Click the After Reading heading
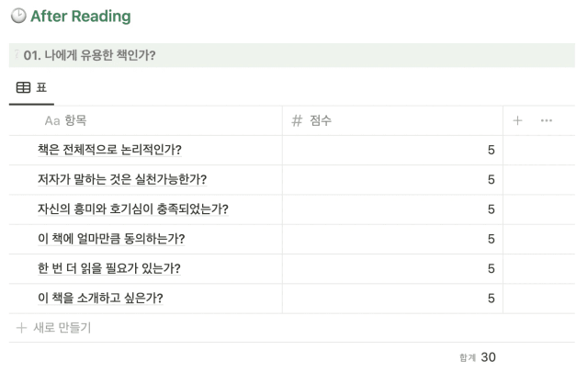This screenshot has width=588, height=384. click(x=81, y=17)
